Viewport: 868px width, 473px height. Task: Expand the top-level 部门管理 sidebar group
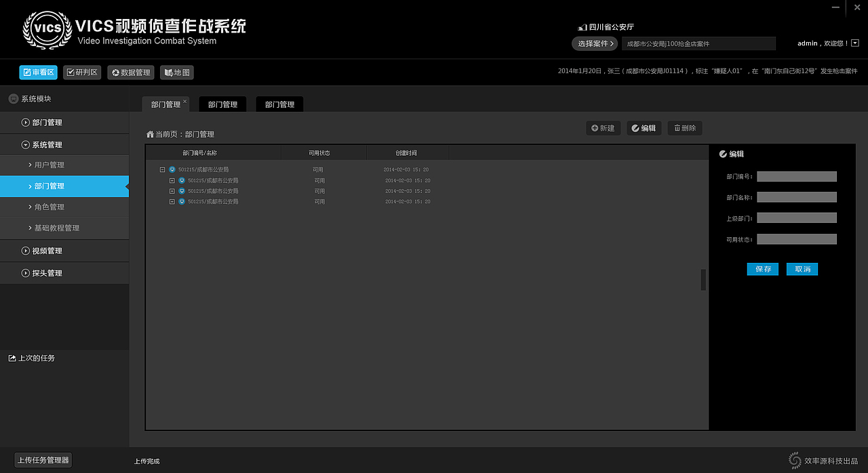click(x=64, y=123)
